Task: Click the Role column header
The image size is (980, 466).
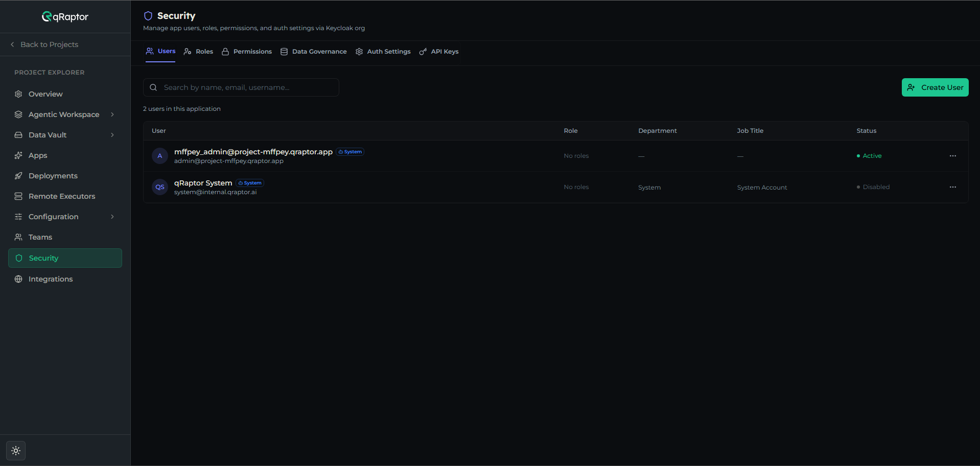Action: click(571, 131)
